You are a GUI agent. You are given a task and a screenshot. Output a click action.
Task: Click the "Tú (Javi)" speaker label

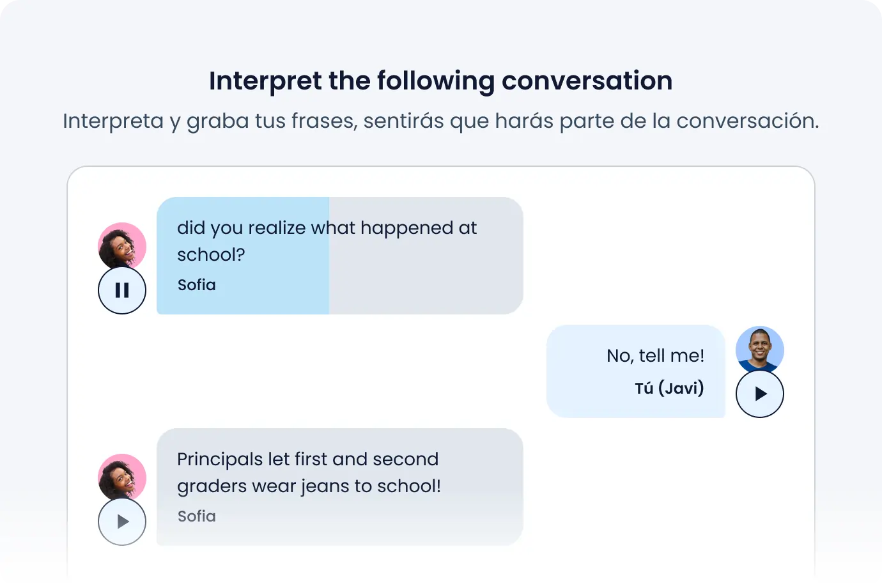click(x=669, y=388)
